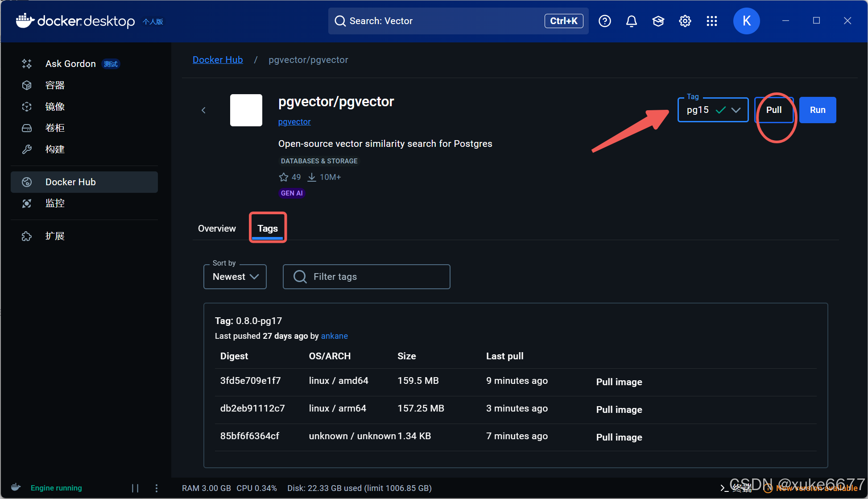Screen dimensions: 868x499
Task: Click the Docker Hub sidebar icon
Action: coord(27,182)
